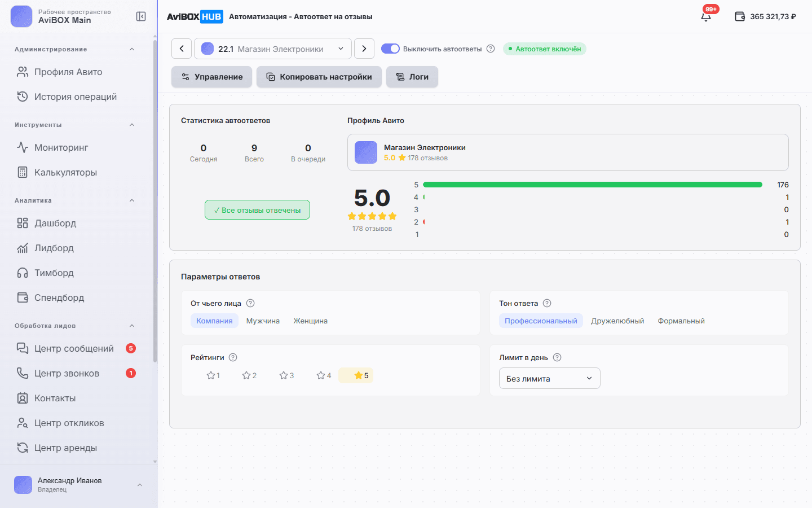
Task: Open Спендборд wallet icon
Action: point(23,297)
